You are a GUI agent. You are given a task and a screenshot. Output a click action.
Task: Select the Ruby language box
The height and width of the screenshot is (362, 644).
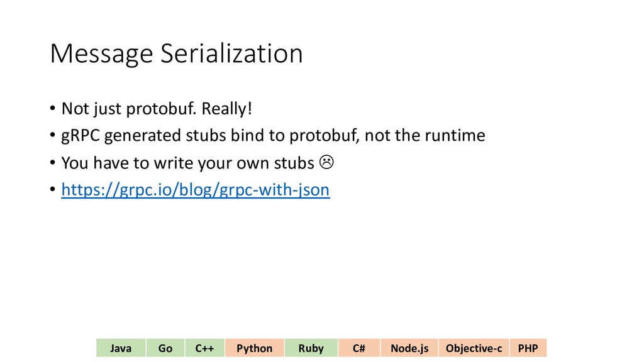click(311, 348)
